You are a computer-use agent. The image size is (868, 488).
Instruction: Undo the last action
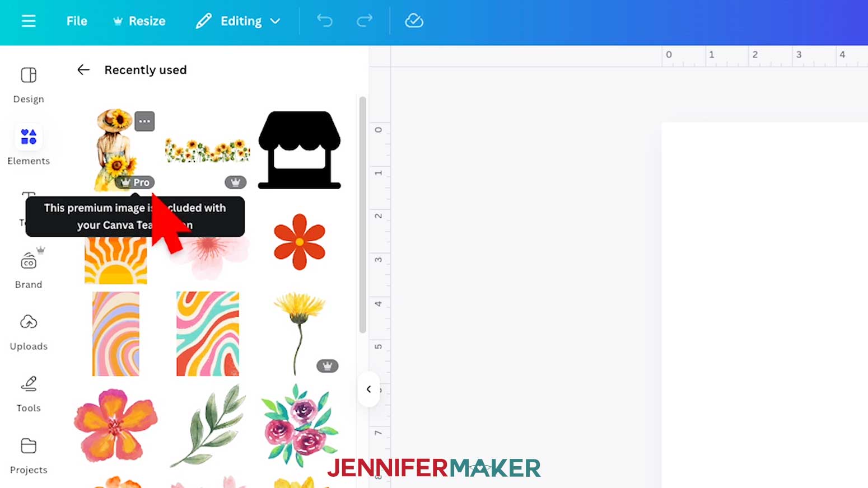click(325, 21)
